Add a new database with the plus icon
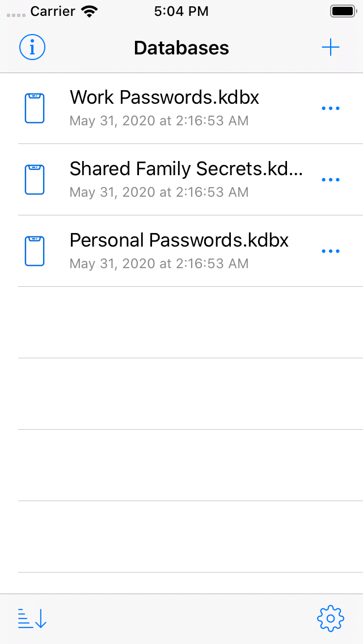 [x=331, y=48]
